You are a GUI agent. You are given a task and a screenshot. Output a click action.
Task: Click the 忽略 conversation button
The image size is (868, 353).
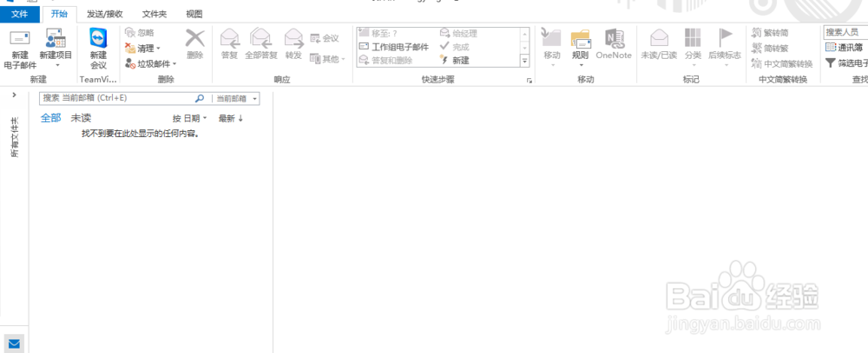[140, 33]
